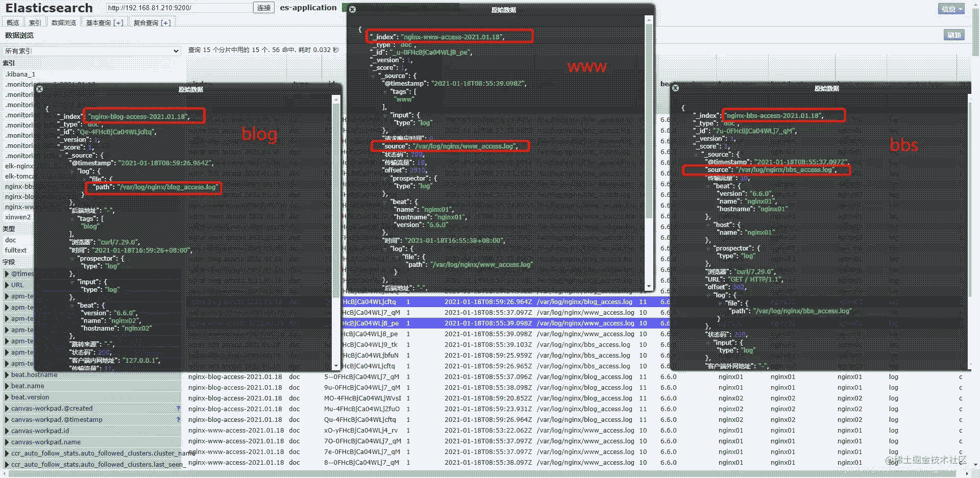Image resolution: width=980 pixels, height=478 pixels.
Task: Click help icon beside canvas-workpad.@created
Action: (x=178, y=408)
